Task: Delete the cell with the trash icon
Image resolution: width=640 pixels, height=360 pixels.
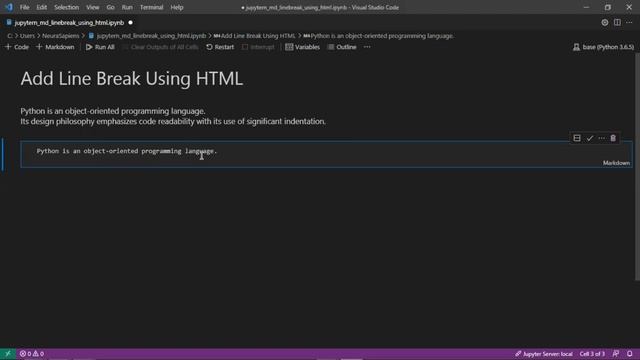Action: (613, 138)
